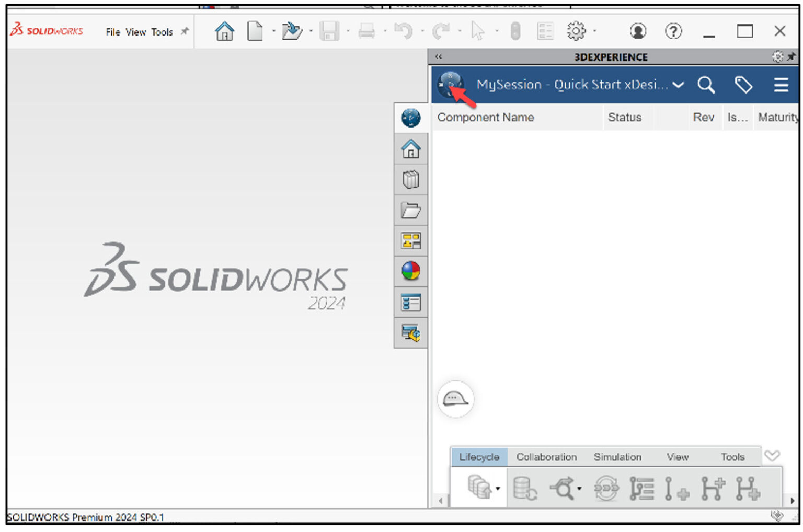Open the 3DEXPERIENCE assistant helmet icon
The width and height of the screenshot is (803, 532).
pos(455,399)
